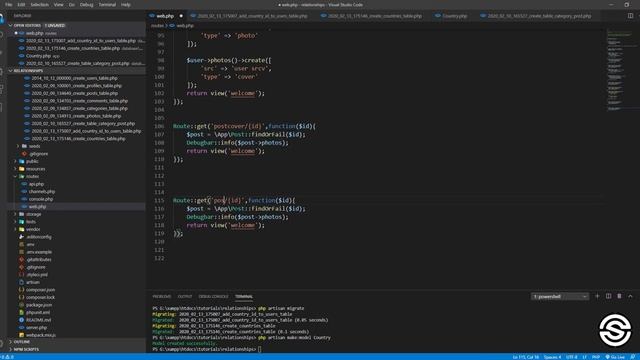Expand the public folder
Viewport: 640px width, 360px height.
click(x=16, y=161)
